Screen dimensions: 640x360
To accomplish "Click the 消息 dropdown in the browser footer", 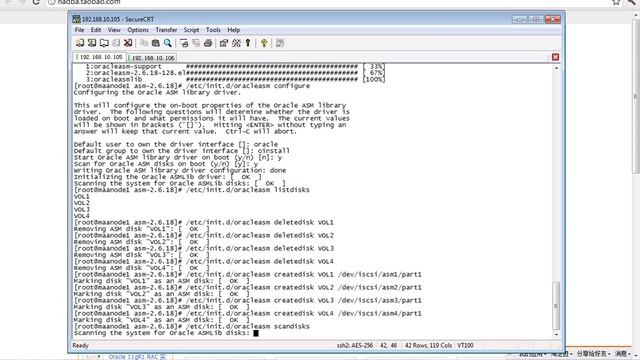I will click(x=623, y=353).
